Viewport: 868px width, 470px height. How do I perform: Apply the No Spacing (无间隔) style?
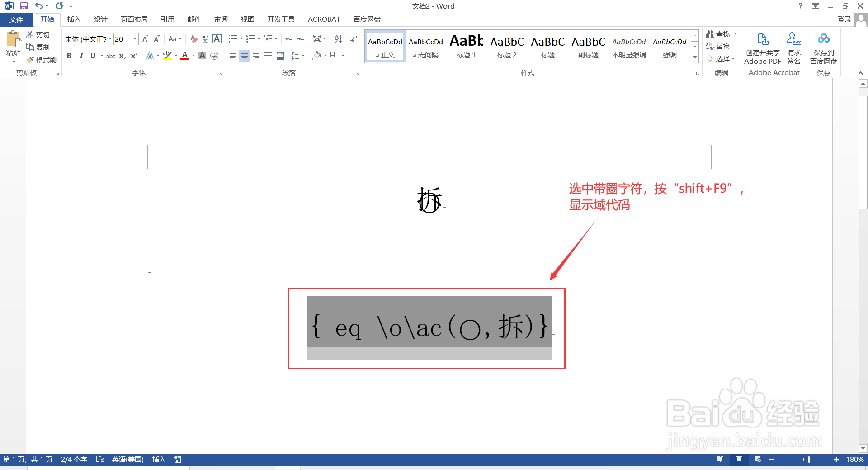pyautogui.click(x=426, y=47)
